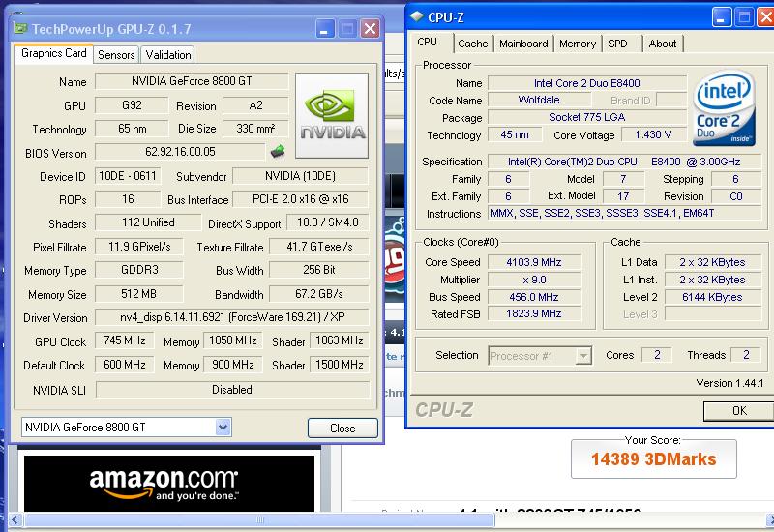Click the horizontal scrollbar thumb
The width and height of the screenshot is (774, 532).
pyautogui.click(x=259, y=519)
